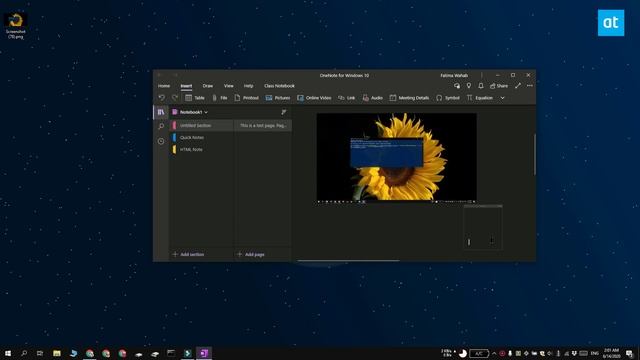Viewport: 640px width, 360px height.
Task: Click the Fatima Wahab account name
Action: click(454, 76)
